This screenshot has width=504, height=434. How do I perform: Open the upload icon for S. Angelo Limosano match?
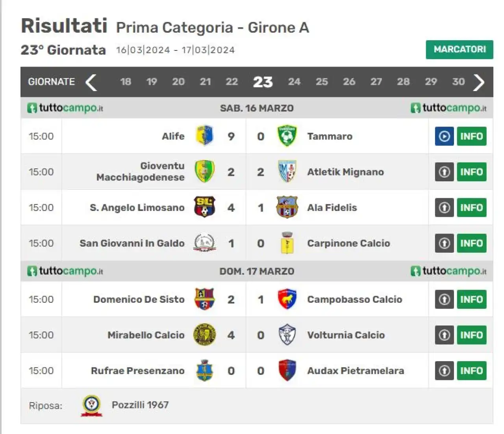[444, 208]
